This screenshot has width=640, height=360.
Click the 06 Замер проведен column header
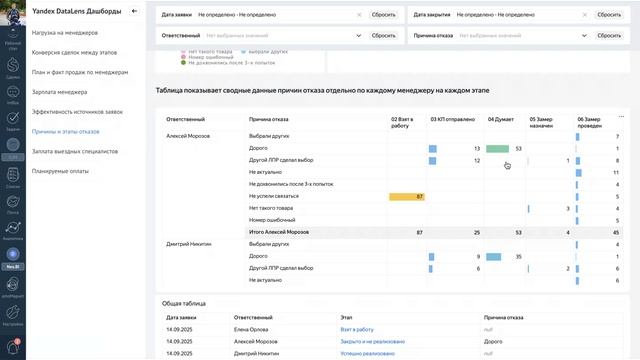[x=589, y=122]
